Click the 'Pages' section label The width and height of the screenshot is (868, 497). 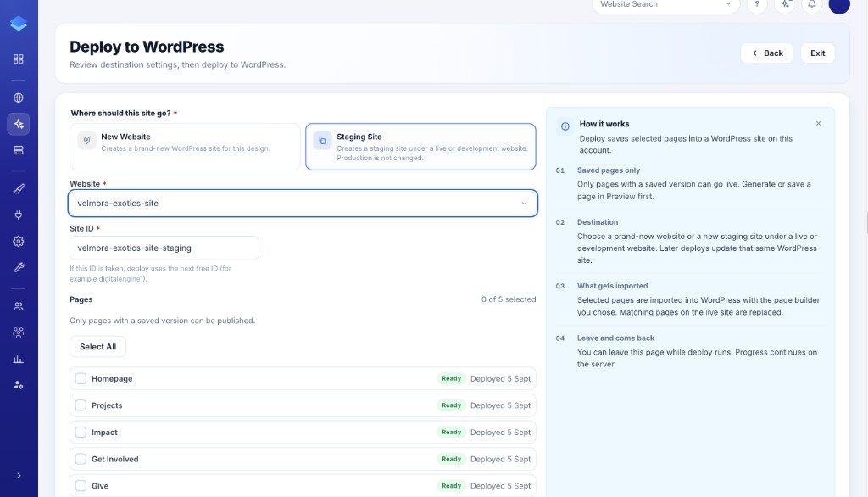click(x=81, y=299)
